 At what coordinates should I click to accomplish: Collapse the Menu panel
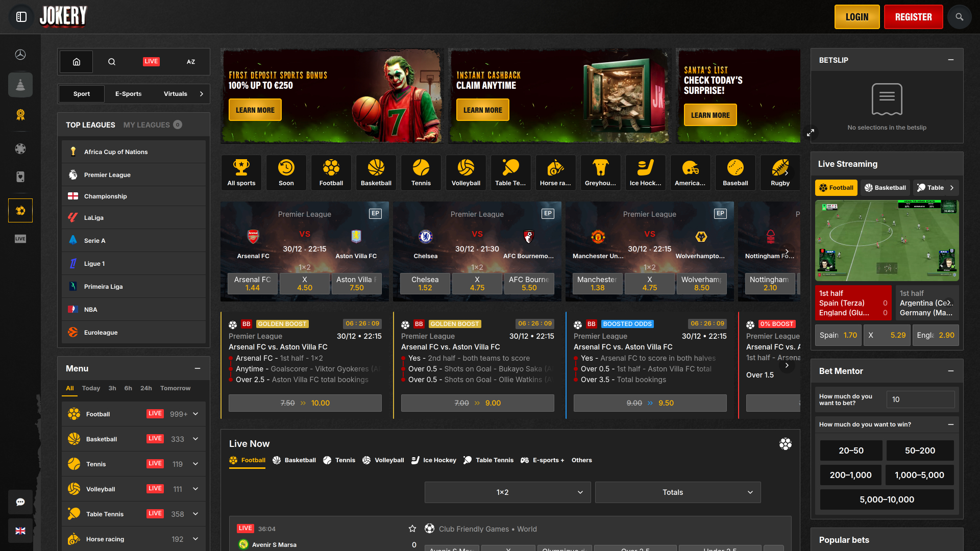click(198, 368)
